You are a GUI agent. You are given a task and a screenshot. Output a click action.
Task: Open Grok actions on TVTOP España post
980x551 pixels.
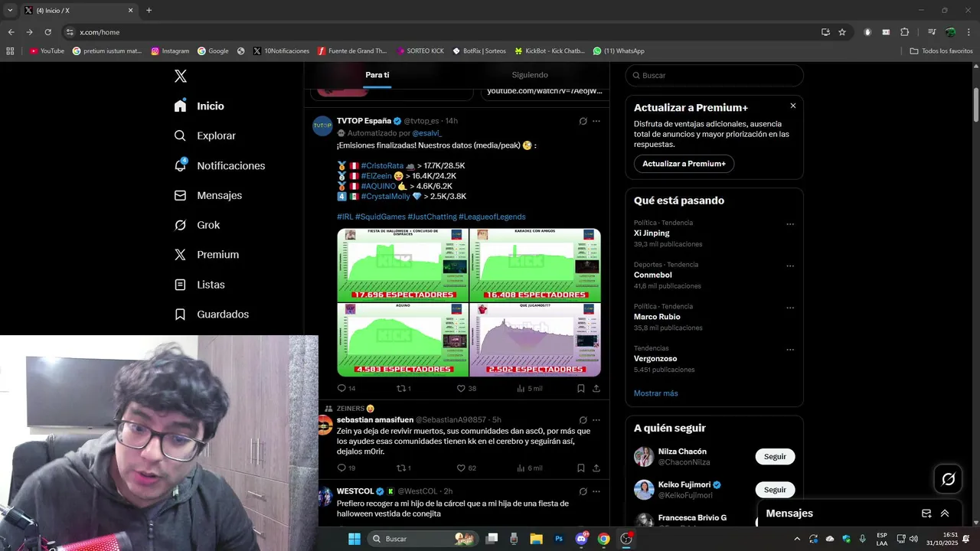[x=583, y=121]
